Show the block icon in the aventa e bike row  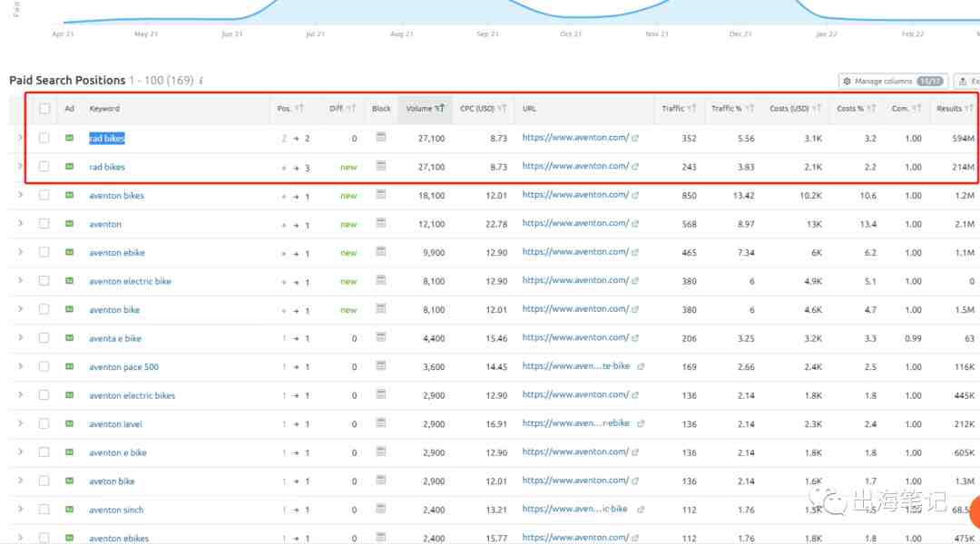tap(380, 337)
